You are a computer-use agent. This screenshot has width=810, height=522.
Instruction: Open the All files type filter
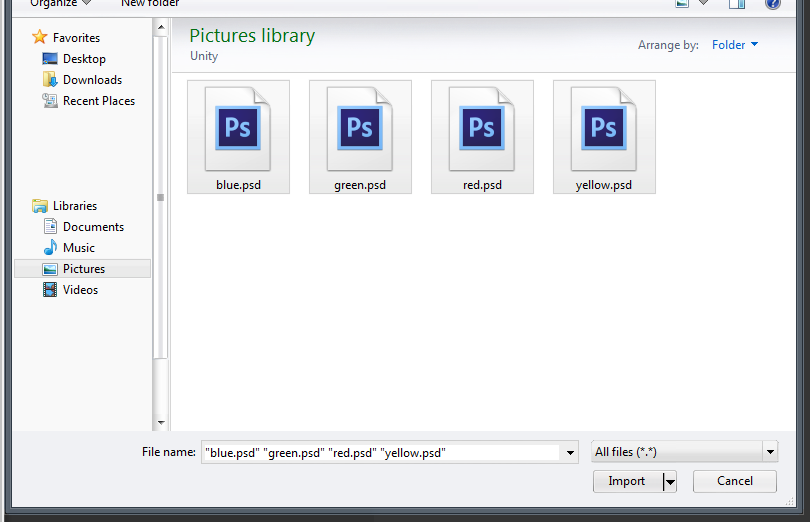click(684, 452)
